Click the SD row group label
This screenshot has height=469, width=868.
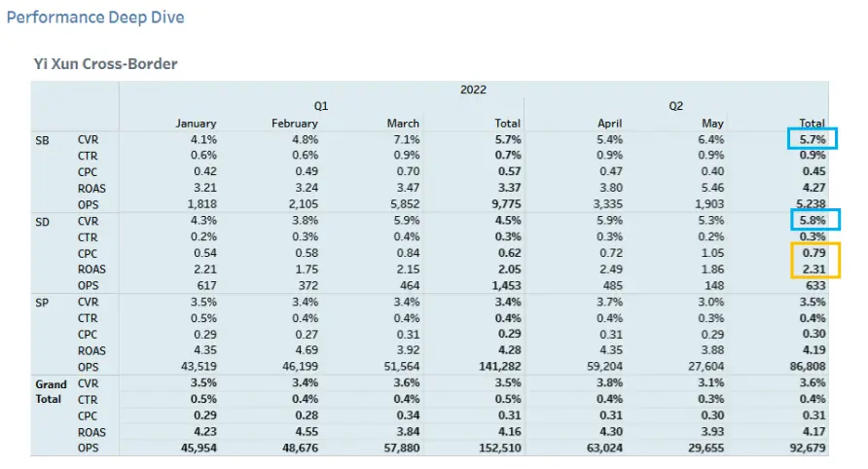coord(43,221)
